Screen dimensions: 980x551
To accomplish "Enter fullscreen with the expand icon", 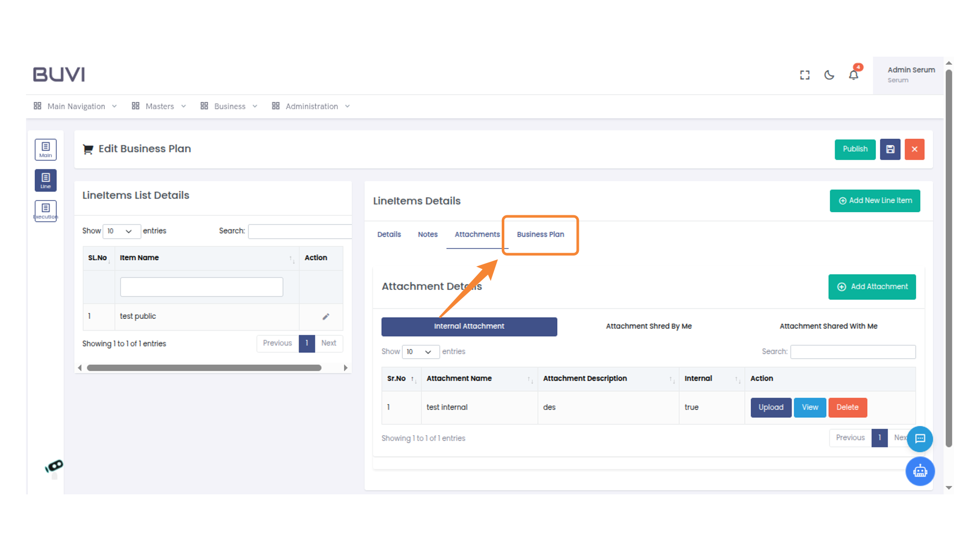I will (804, 75).
